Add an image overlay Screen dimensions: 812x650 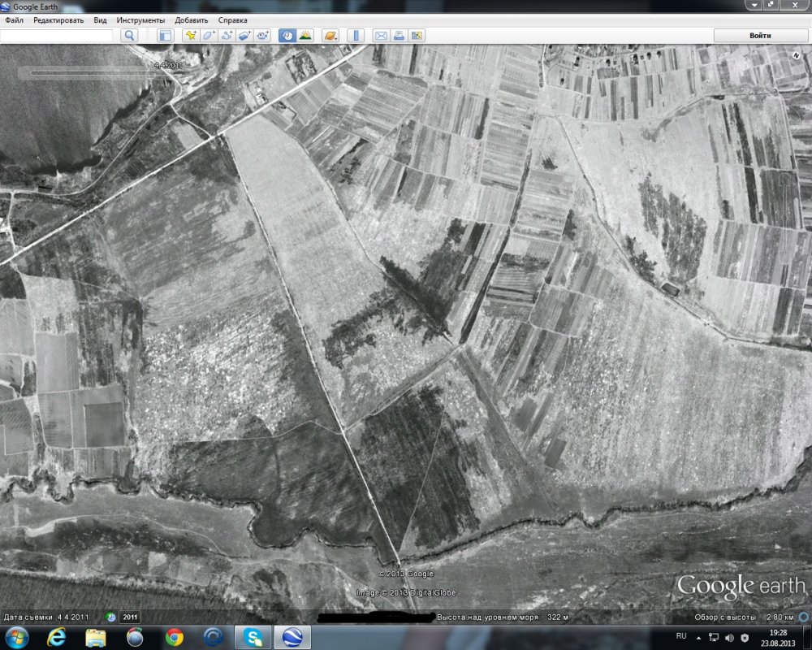coord(244,36)
